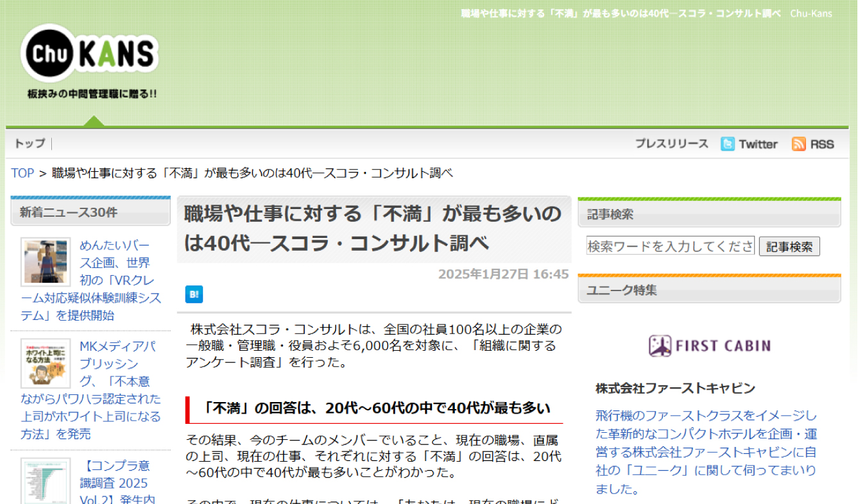Click article title 職場や仕事に対する「不満」
This screenshot has height=504, width=858.
tap(373, 228)
